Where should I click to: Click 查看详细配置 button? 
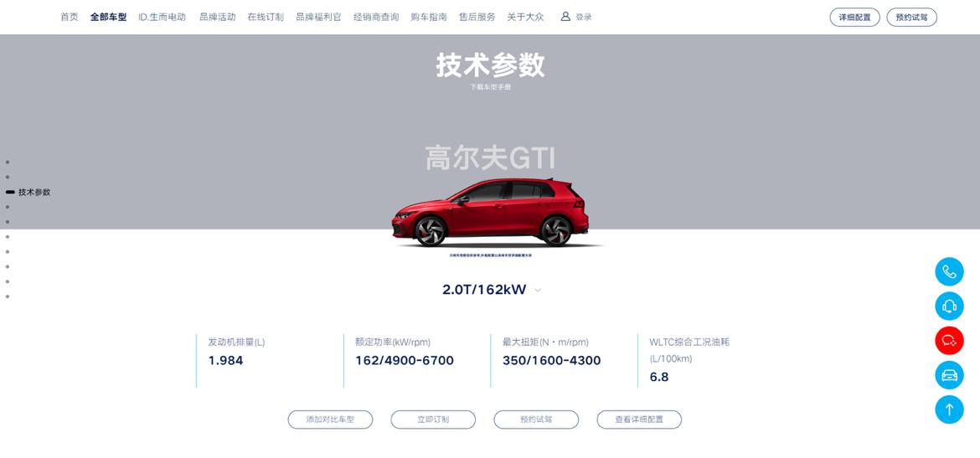click(x=639, y=419)
